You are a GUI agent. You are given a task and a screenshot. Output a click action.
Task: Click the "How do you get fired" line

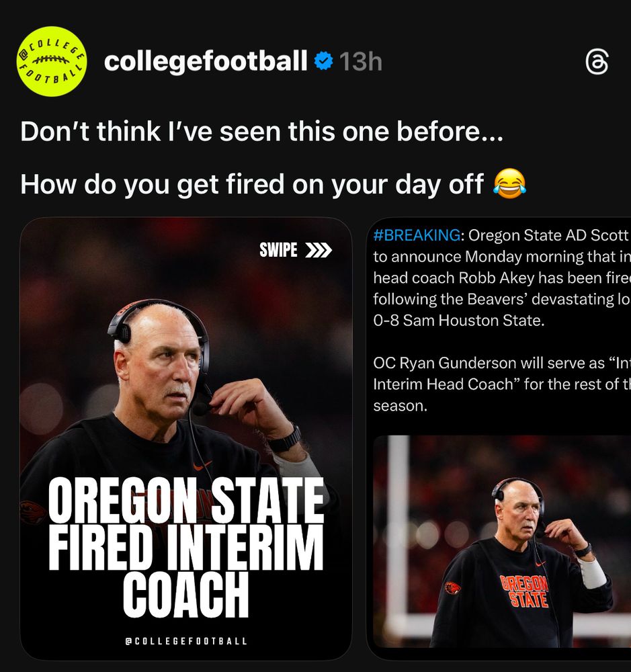(x=252, y=184)
